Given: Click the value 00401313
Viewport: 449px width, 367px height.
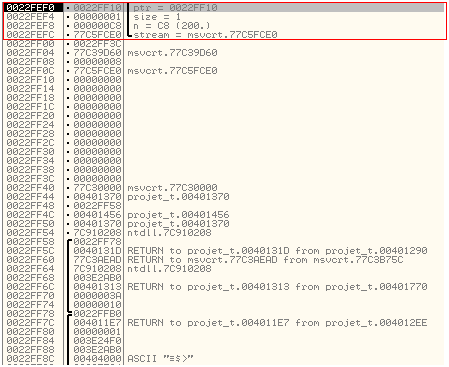Looking at the screenshot, I should pyautogui.click(x=97, y=287).
